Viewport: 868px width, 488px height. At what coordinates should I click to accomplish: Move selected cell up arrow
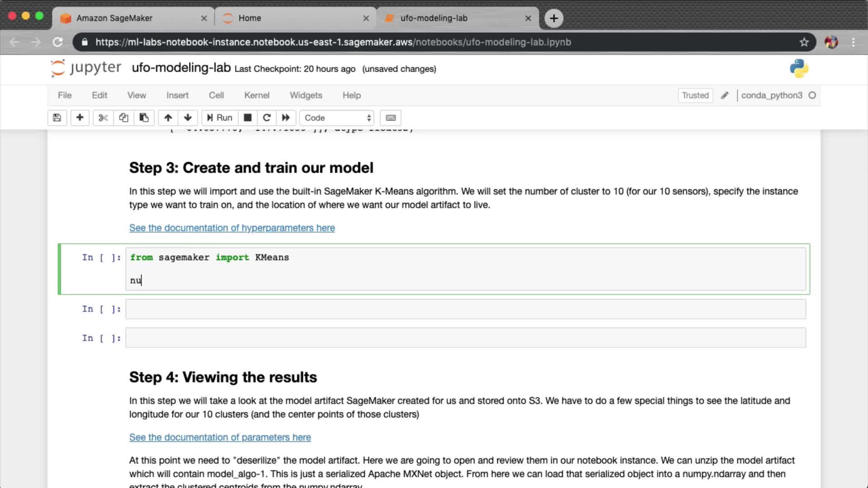(x=168, y=118)
